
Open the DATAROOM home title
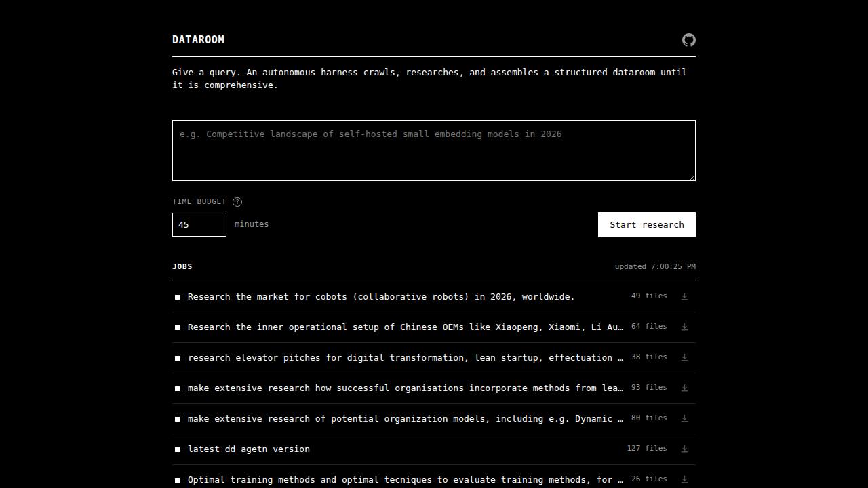(x=198, y=39)
